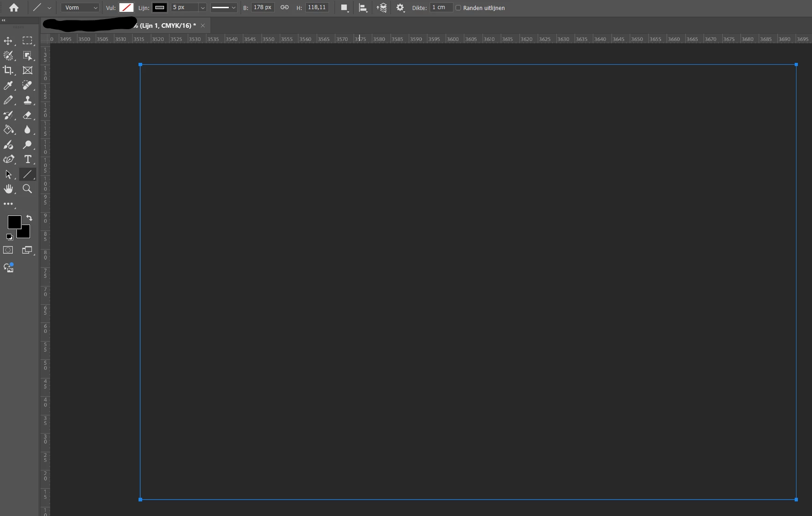Image resolution: width=812 pixels, height=516 pixels.
Task: Click the top-right line transform handle
Action: (796, 65)
